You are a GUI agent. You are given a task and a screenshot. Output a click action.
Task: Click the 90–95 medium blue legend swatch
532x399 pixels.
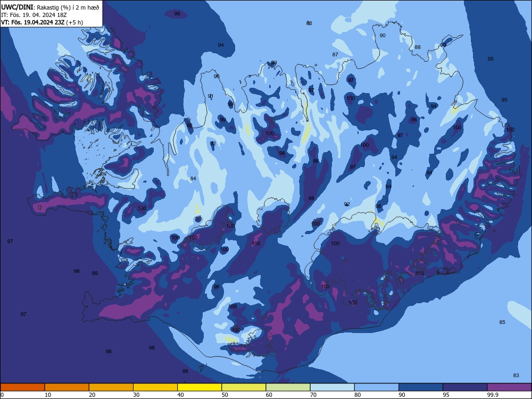[x=421, y=387]
